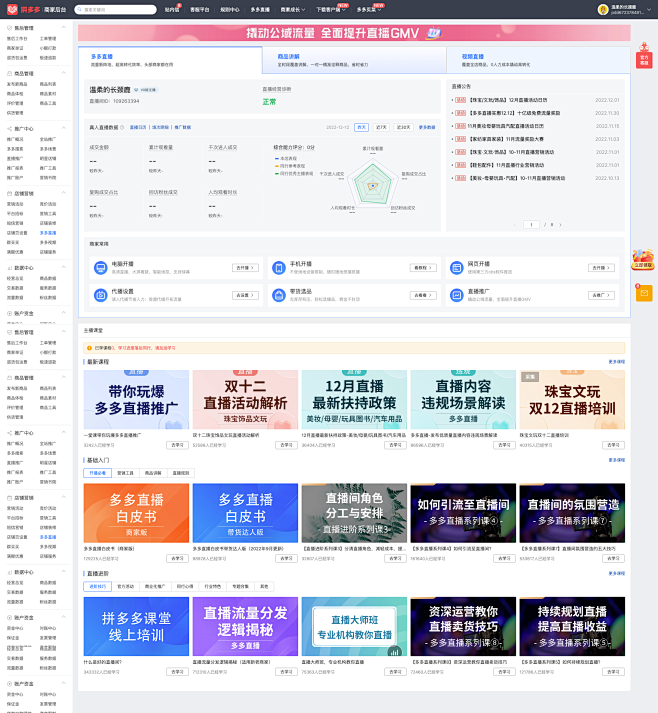Open the 双十二直播活动解析 course thumbnail
The width and height of the screenshot is (658, 713).
(x=245, y=399)
